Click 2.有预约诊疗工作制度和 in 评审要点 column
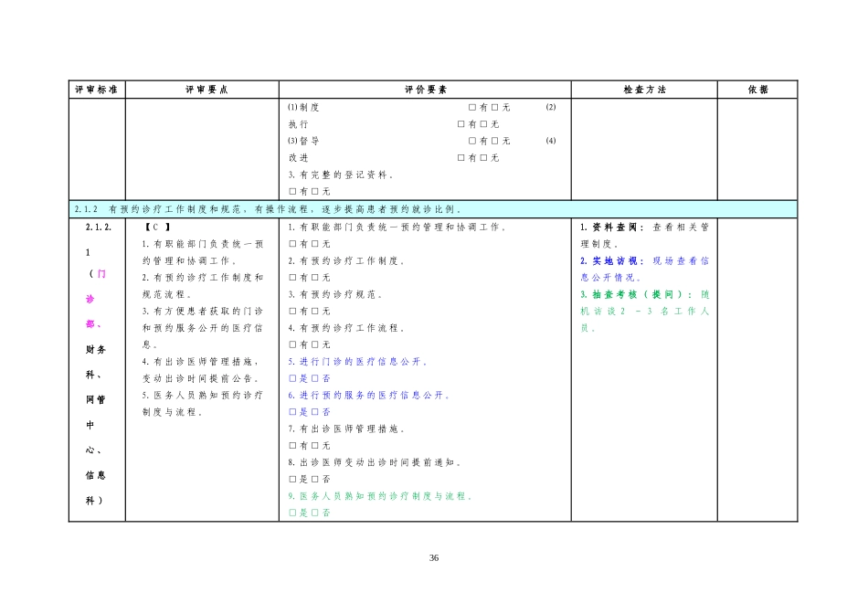This screenshot has width=868, height=614. click(x=202, y=278)
